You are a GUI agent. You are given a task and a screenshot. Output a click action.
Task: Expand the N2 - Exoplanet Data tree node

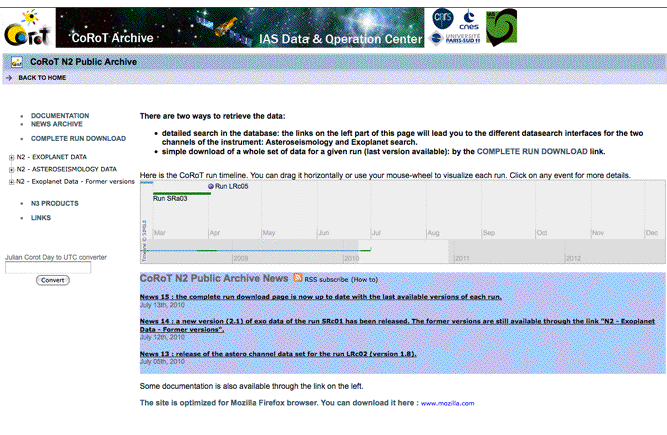coord(9,157)
